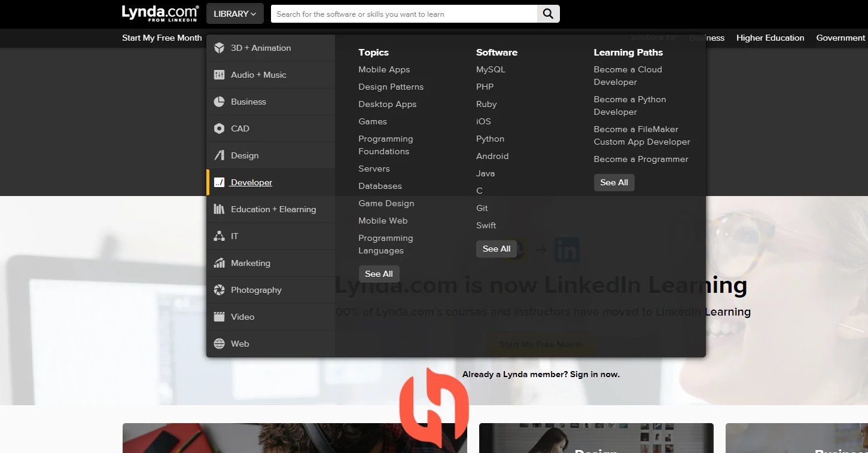The width and height of the screenshot is (868, 453).
Task: Collapse the LIBRARY dropdown
Action: [x=235, y=14]
